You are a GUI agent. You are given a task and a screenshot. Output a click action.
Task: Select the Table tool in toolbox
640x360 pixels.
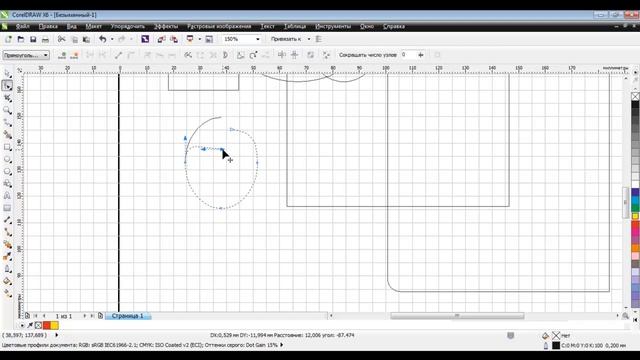pyautogui.click(x=7, y=208)
